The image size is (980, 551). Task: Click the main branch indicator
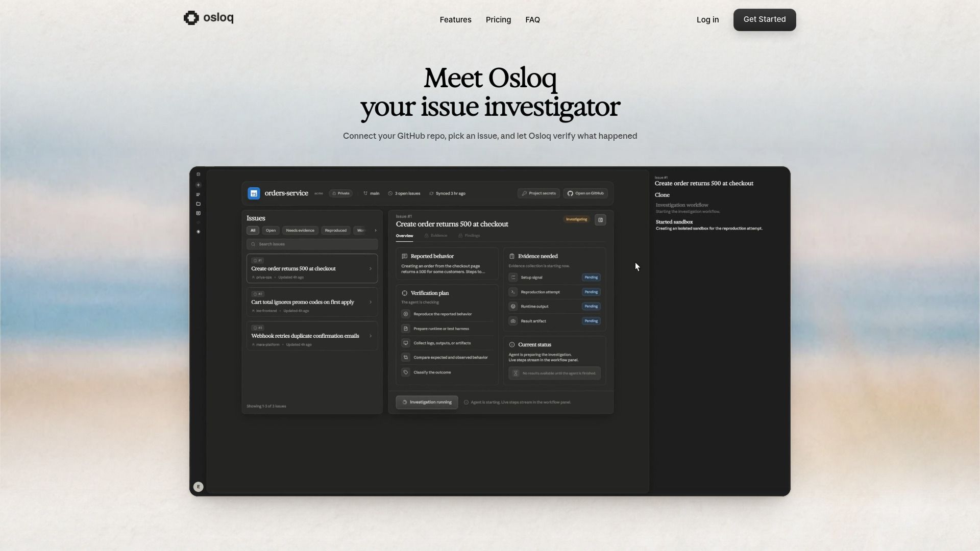372,193
